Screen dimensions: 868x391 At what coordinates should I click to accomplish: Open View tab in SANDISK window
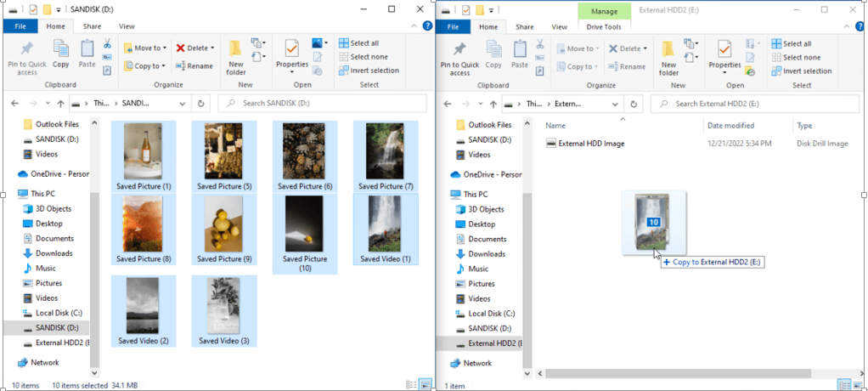(x=127, y=26)
